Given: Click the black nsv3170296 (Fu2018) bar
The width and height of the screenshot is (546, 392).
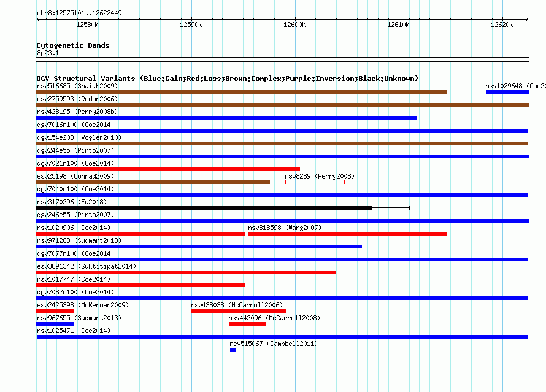Looking at the screenshot, I should pos(204,208).
